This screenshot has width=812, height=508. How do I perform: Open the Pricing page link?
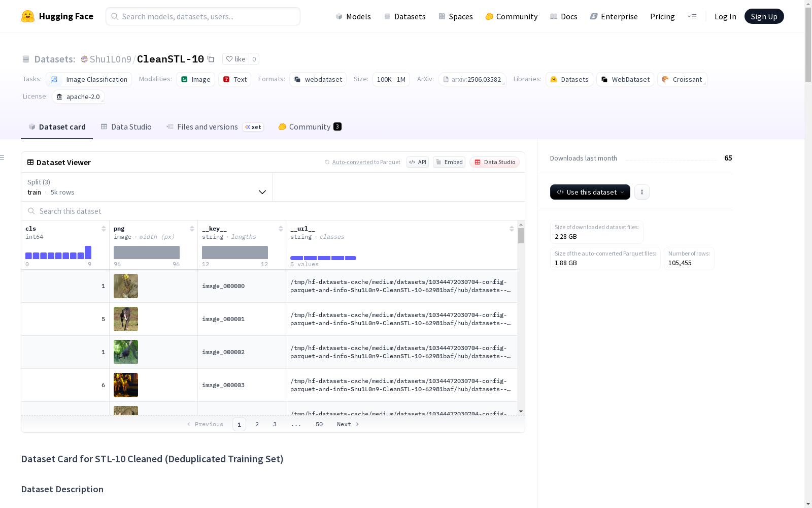pos(662,16)
